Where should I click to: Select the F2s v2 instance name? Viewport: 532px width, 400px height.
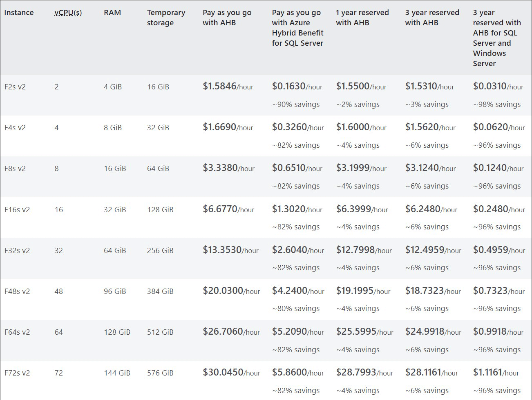15,87
